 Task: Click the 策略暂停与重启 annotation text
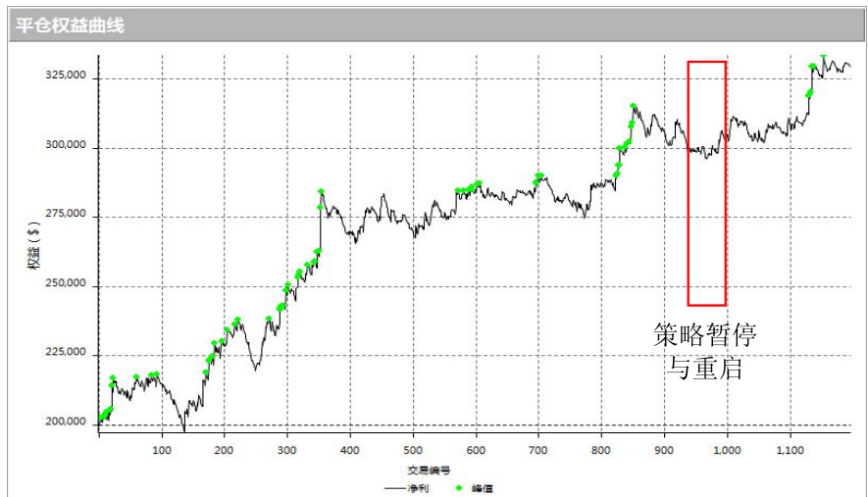pos(705,352)
